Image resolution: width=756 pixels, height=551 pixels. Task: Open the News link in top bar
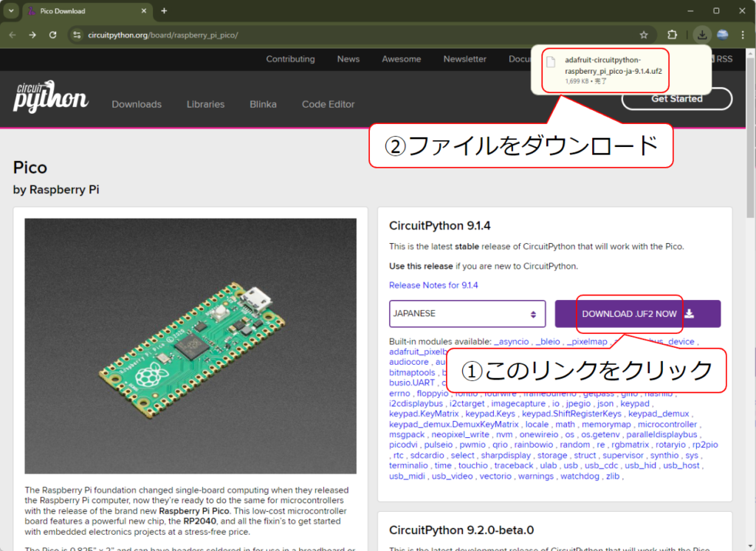pos(348,59)
